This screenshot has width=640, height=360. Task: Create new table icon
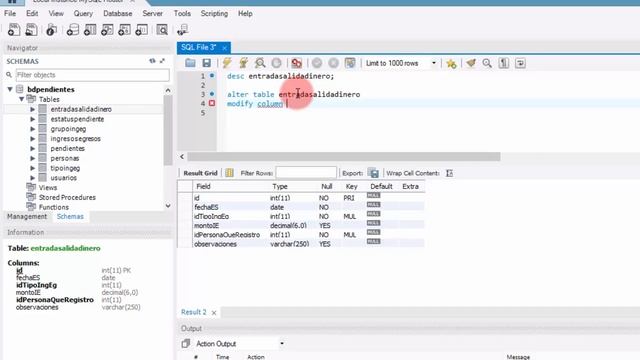click(90, 30)
